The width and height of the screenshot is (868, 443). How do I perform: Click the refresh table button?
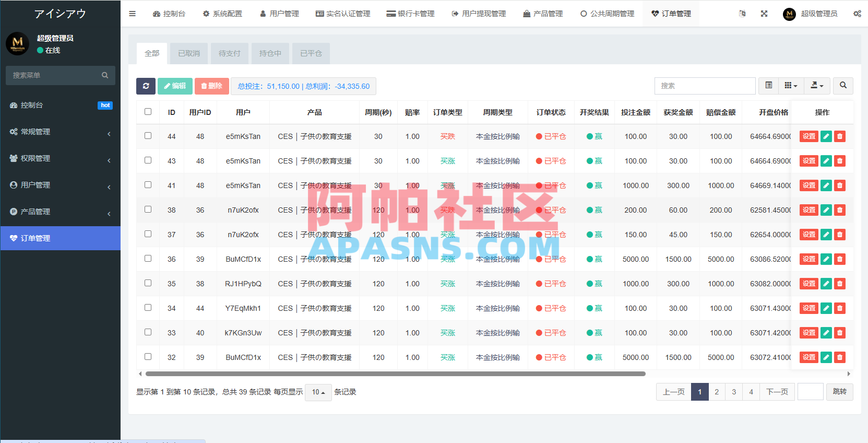tap(146, 86)
